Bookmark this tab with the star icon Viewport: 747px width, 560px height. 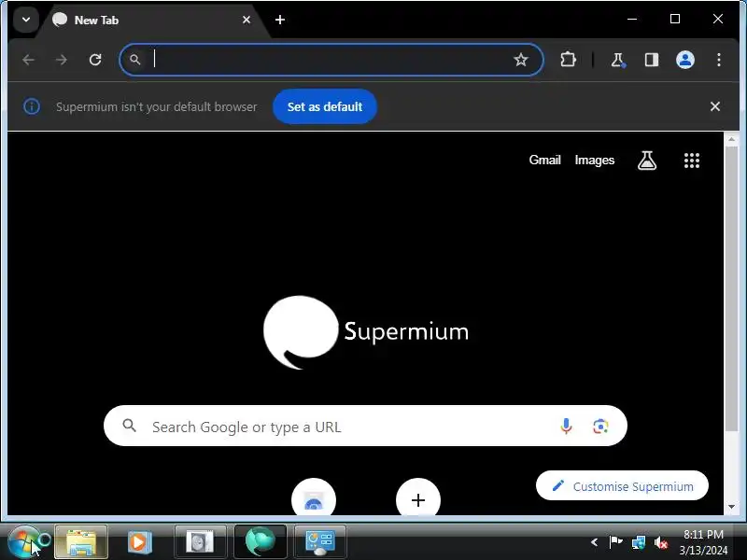tap(521, 60)
